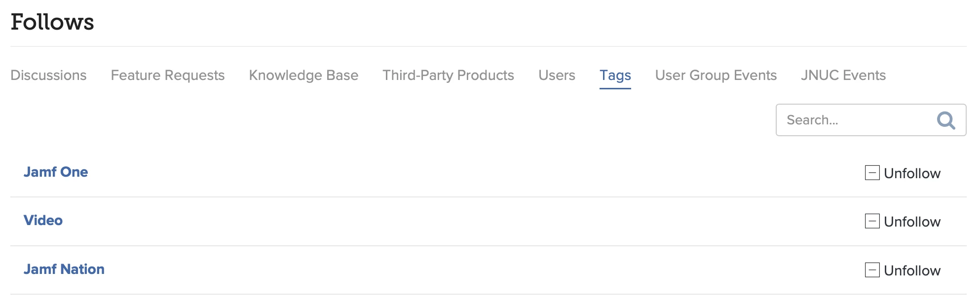Select the Knowledge Base tab

tap(303, 75)
